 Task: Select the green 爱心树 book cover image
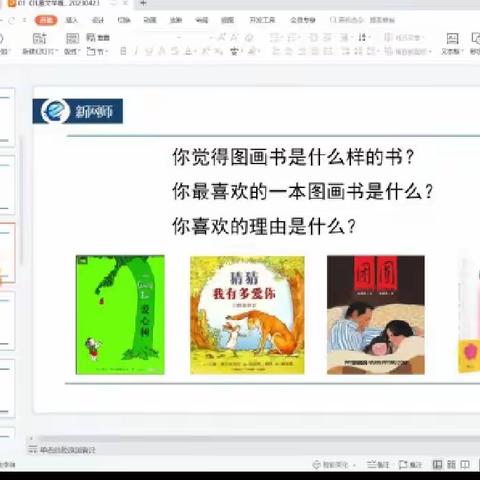click(120, 315)
